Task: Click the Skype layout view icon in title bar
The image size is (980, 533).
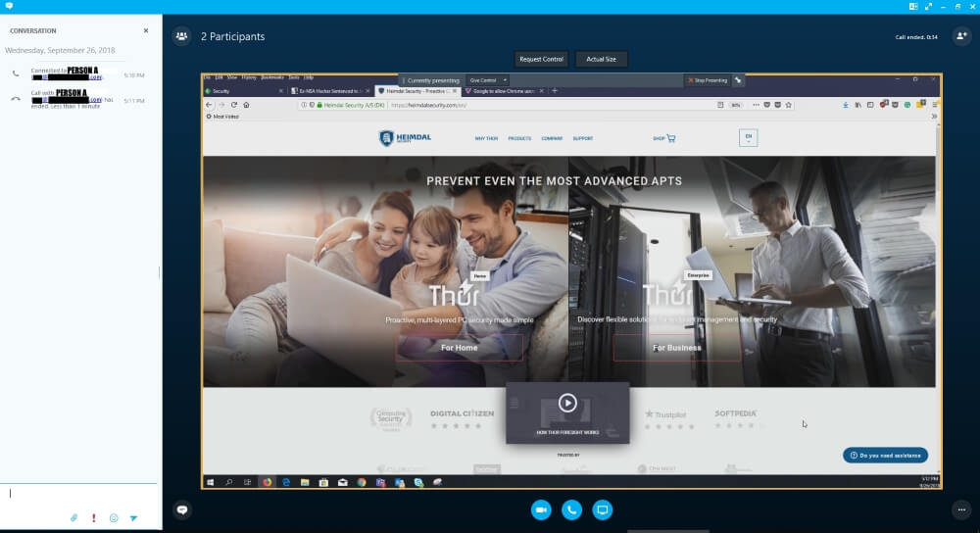Action: pyautogui.click(x=913, y=6)
